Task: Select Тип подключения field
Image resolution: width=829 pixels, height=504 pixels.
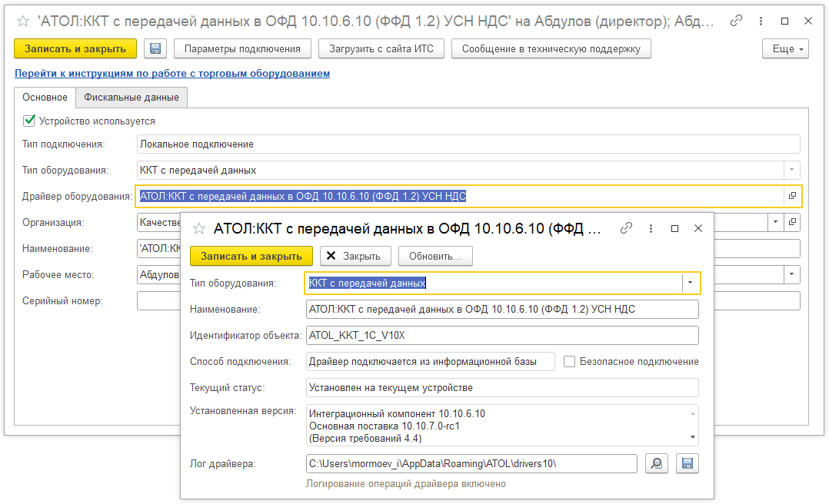Action: coord(468,144)
